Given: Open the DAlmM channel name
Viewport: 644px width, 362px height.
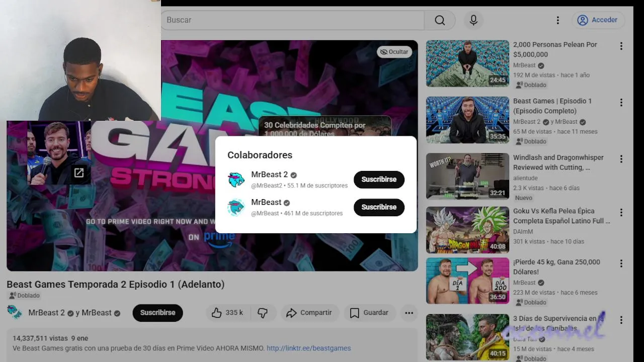Looking at the screenshot, I should pyautogui.click(x=523, y=232).
